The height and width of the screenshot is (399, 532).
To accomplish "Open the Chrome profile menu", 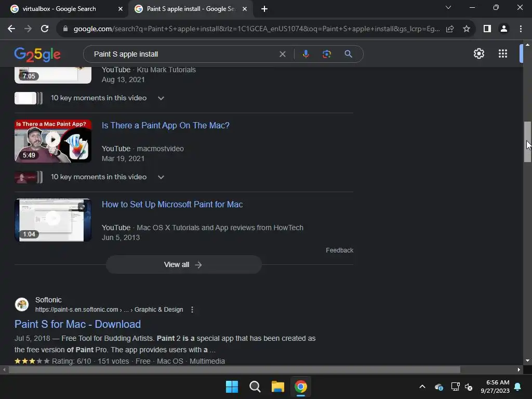I will 504,29.
